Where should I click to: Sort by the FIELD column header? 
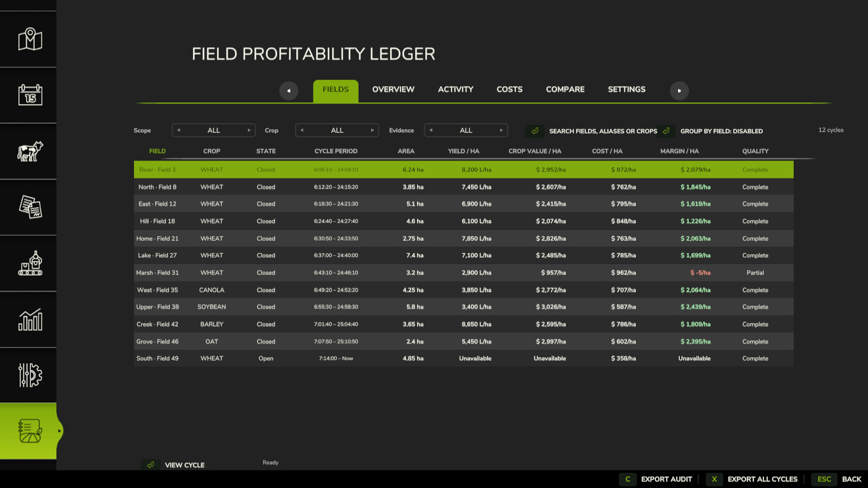click(157, 151)
